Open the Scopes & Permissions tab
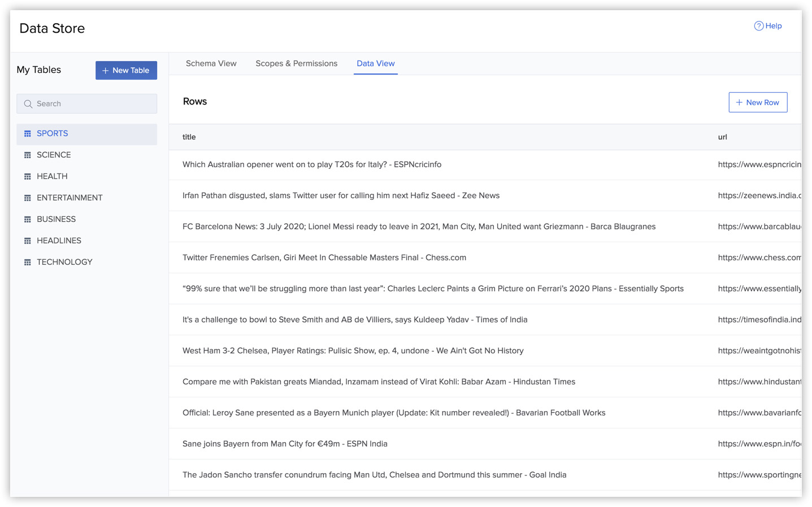The height and width of the screenshot is (507, 812). pyautogui.click(x=296, y=63)
